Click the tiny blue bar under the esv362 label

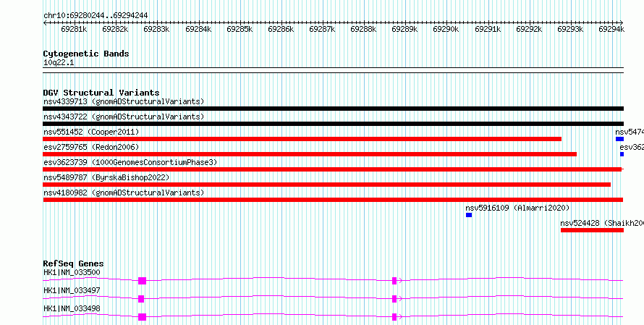[622, 154]
